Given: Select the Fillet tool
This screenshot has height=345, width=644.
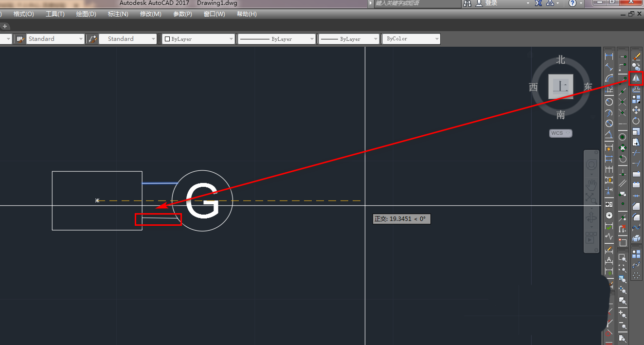Looking at the screenshot, I should click(x=636, y=217).
